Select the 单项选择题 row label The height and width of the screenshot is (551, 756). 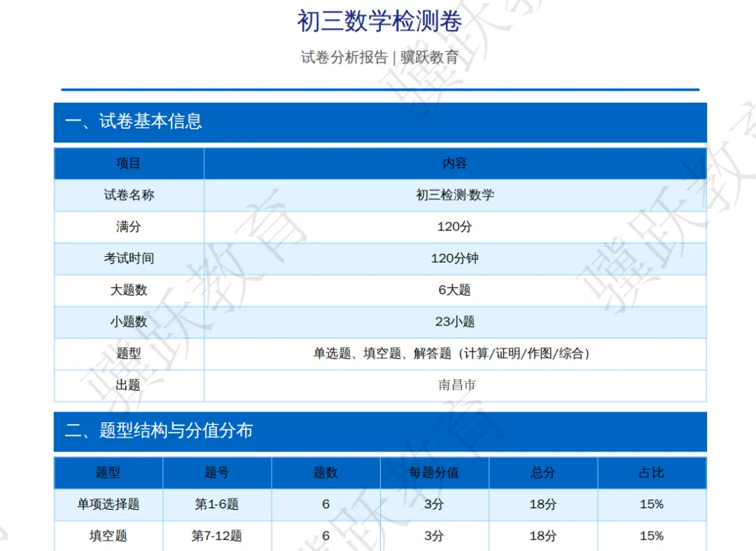click(108, 504)
